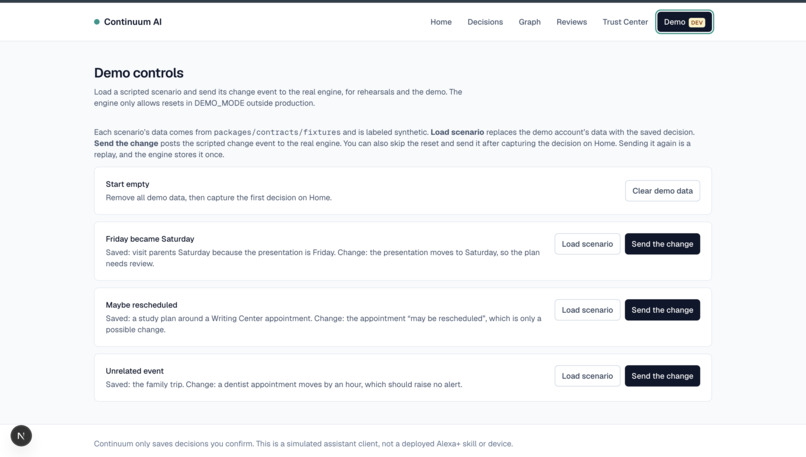Click 'Remove all demo data' description text
This screenshot has width=806, height=457.
(218, 197)
